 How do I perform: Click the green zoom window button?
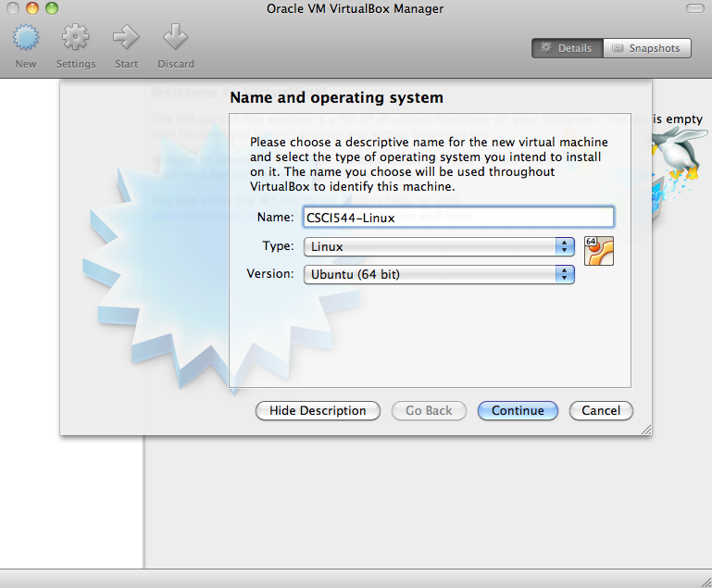coord(52,8)
